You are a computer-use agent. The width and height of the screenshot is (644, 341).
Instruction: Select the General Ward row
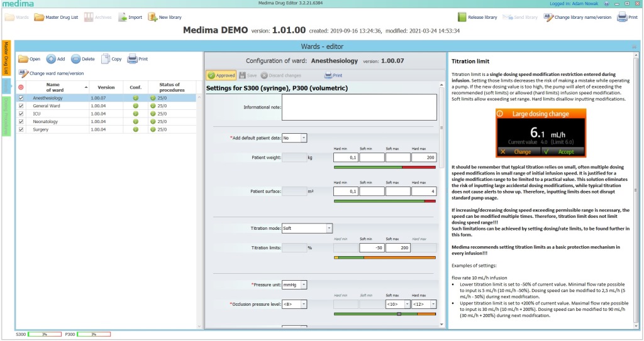click(x=106, y=106)
